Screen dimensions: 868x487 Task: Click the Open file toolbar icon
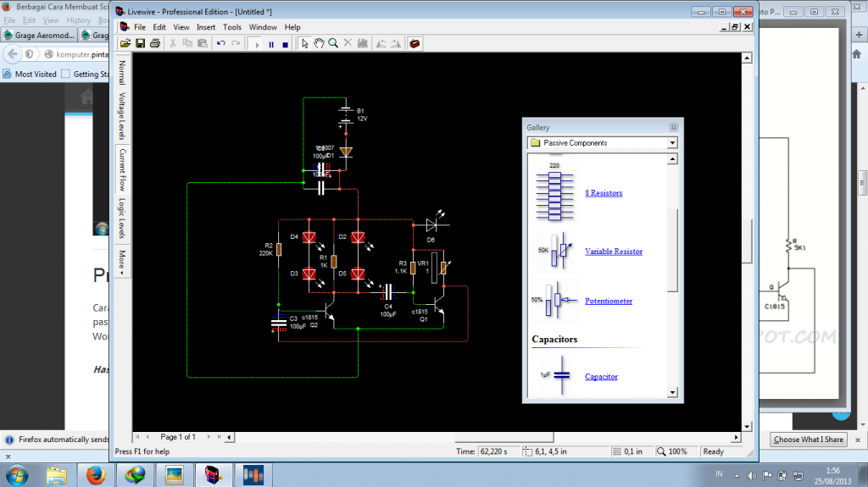(x=125, y=43)
